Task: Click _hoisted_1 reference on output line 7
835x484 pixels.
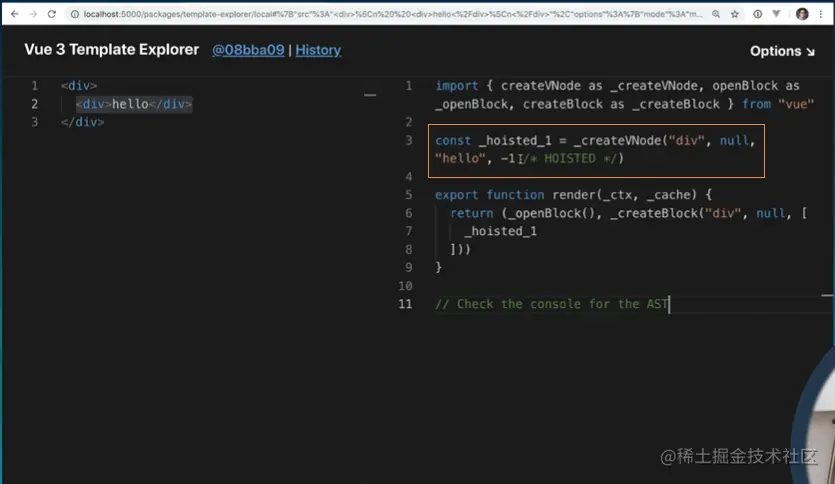Action: click(501, 231)
